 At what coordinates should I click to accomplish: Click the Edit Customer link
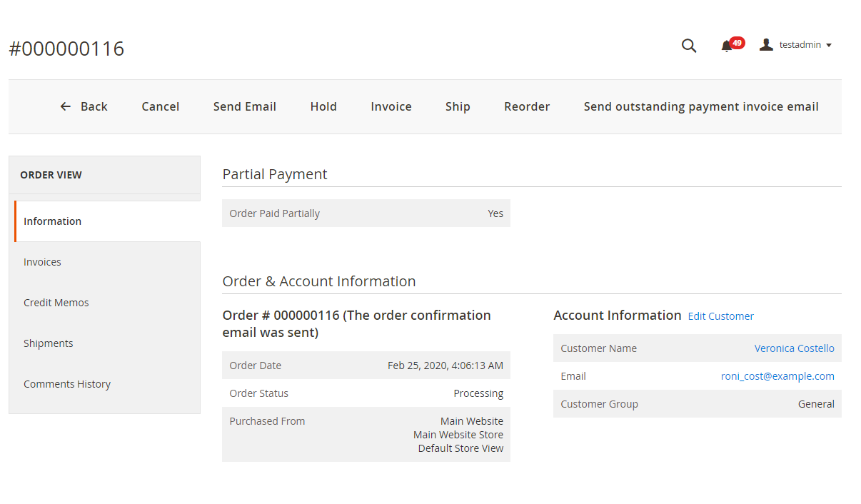[x=720, y=316]
